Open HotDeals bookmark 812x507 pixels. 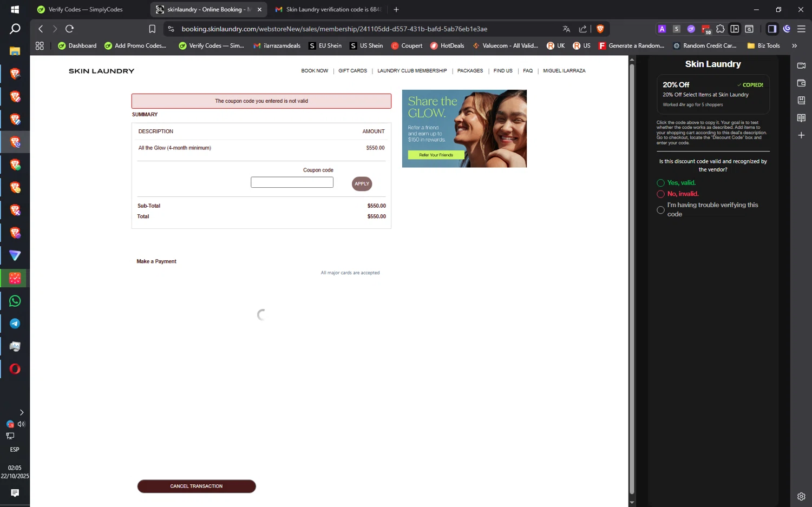click(447, 46)
